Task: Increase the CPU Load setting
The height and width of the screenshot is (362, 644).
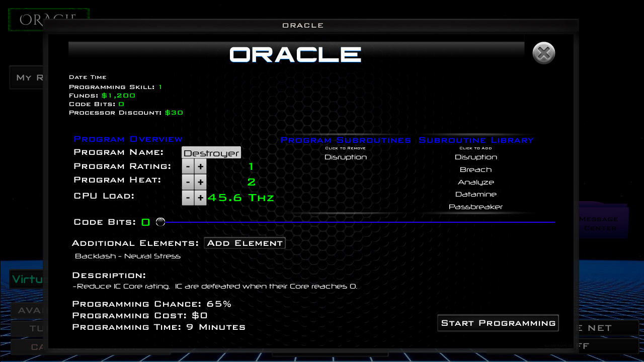Action: pyautogui.click(x=200, y=198)
